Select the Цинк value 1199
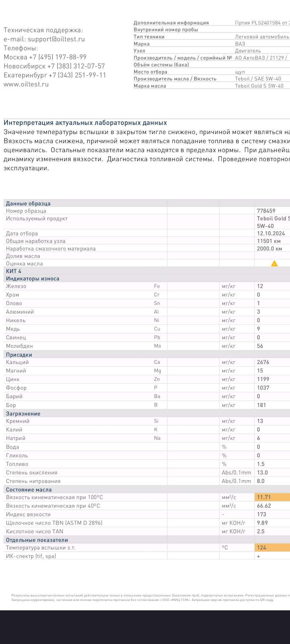The width and height of the screenshot is (290, 644). click(x=263, y=379)
